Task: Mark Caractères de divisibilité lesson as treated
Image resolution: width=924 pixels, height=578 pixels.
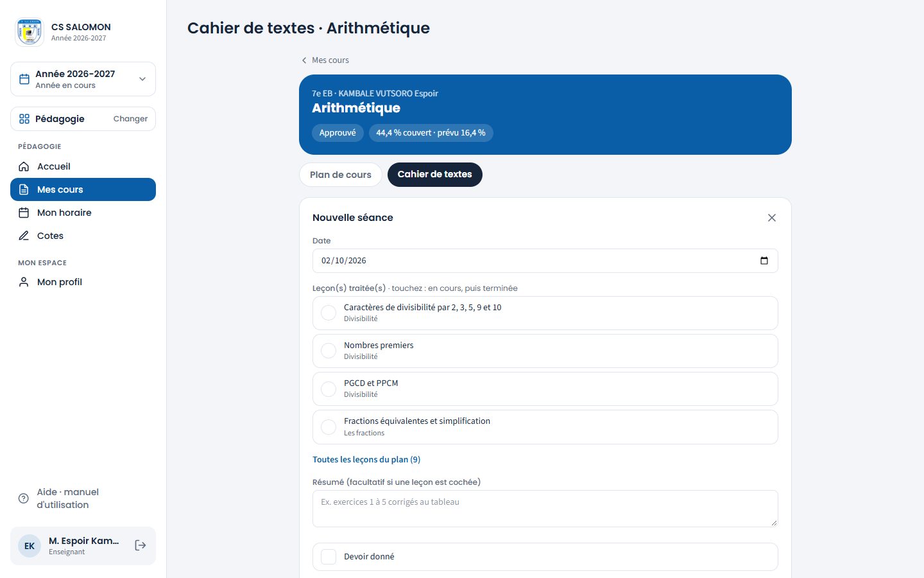Action: (329, 313)
